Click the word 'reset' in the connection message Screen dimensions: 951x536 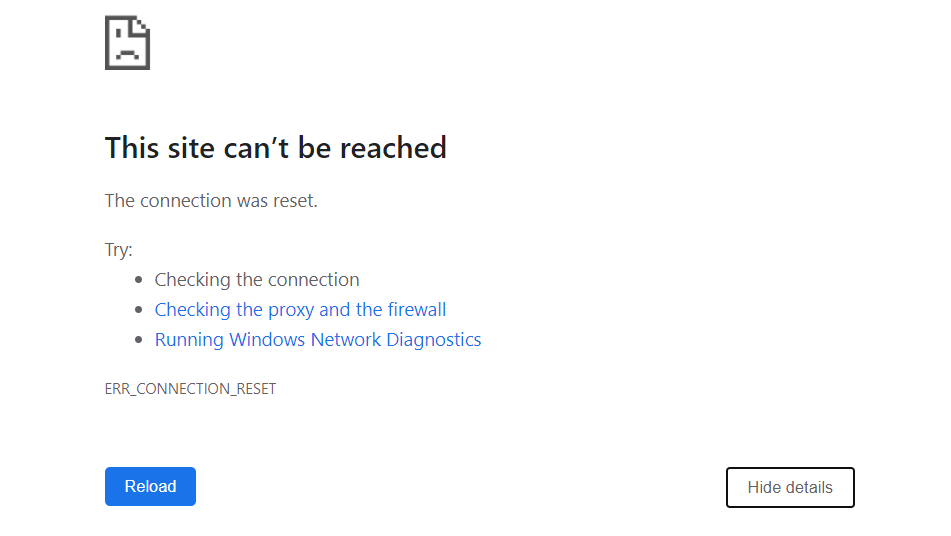[x=293, y=201]
